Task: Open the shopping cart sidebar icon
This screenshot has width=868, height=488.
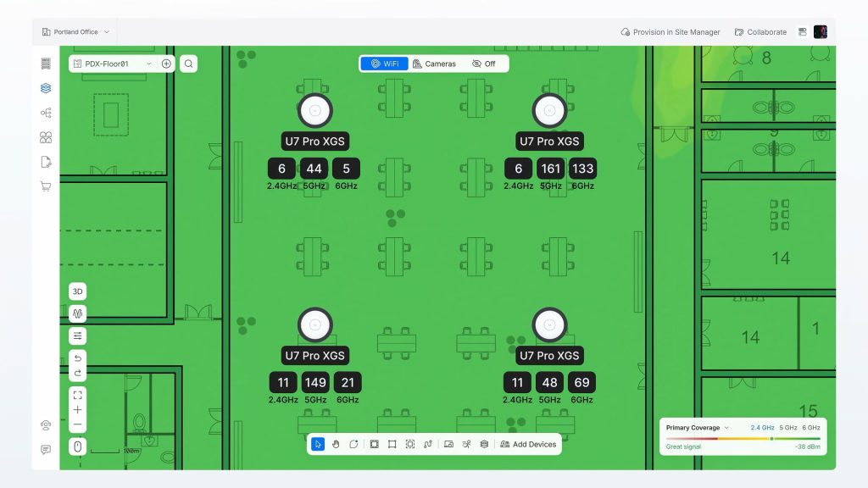Action: 46,186
